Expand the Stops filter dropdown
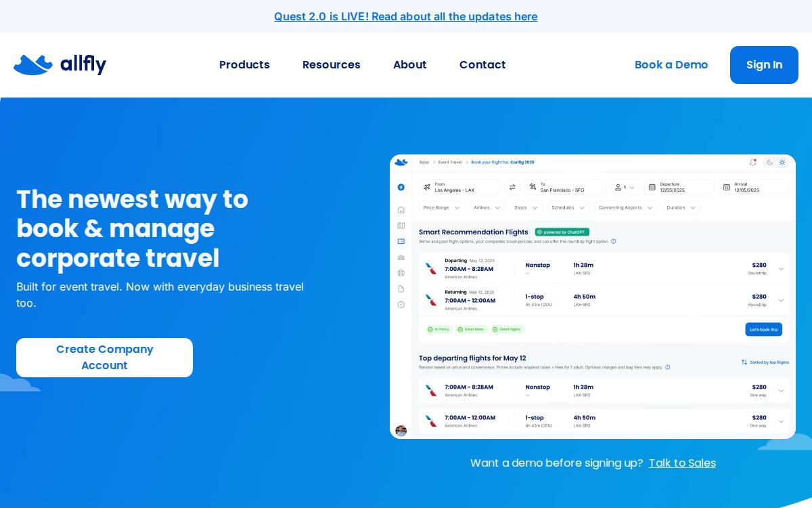The width and height of the screenshot is (812, 508). tap(526, 208)
